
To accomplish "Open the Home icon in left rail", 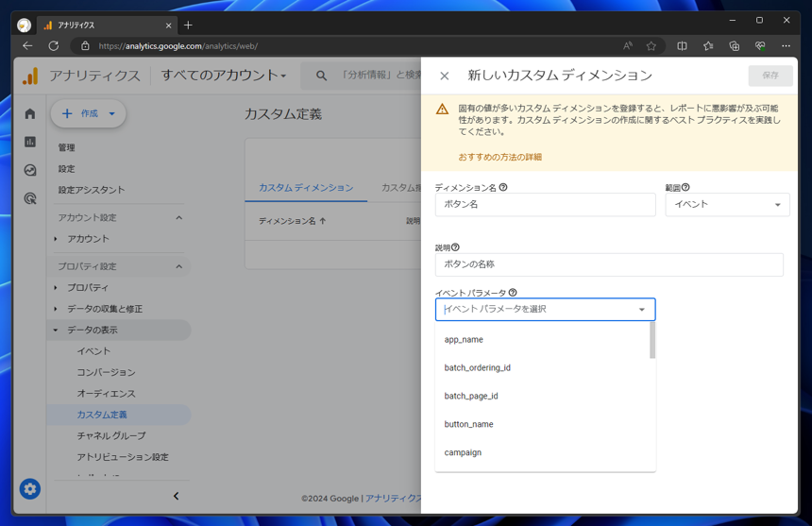I will (x=30, y=113).
